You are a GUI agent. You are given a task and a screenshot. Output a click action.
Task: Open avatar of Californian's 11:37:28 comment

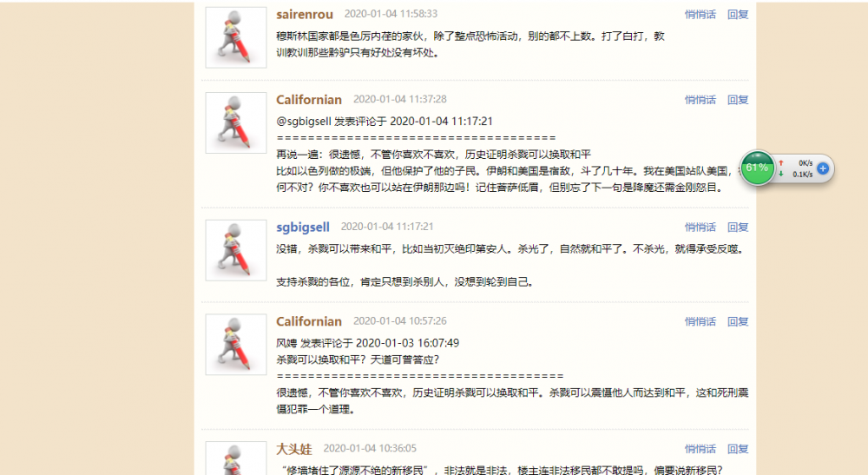coord(236,123)
